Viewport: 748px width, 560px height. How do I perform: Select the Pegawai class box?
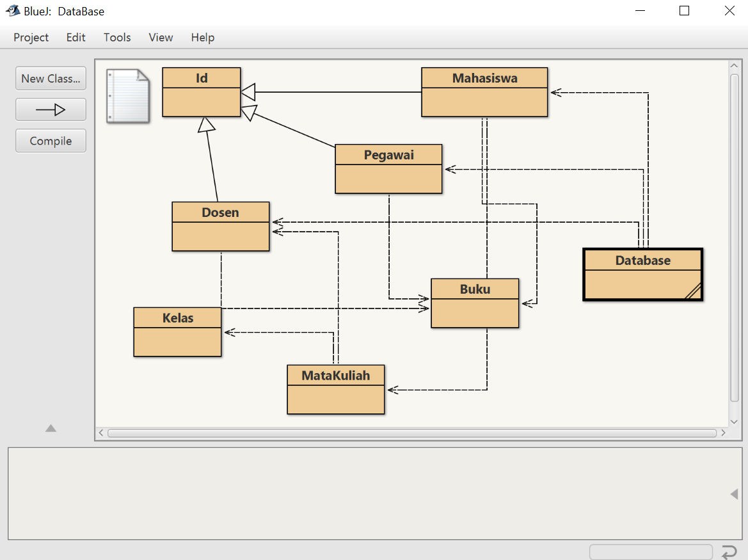(389, 169)
